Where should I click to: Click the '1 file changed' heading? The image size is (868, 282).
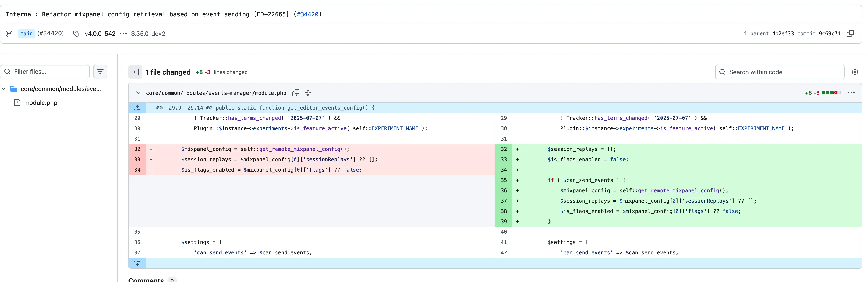(168, 72)
